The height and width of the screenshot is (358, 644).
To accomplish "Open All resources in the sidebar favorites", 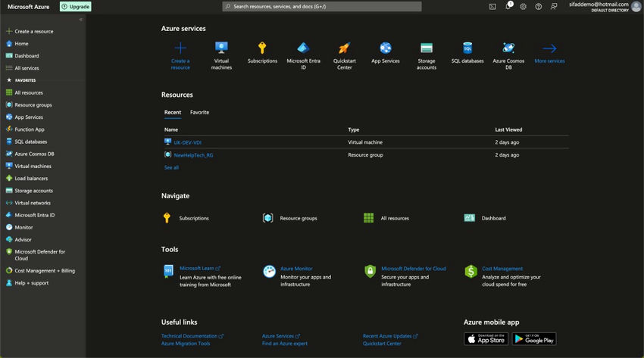I will pyautogui.click(x=29, y=92).
